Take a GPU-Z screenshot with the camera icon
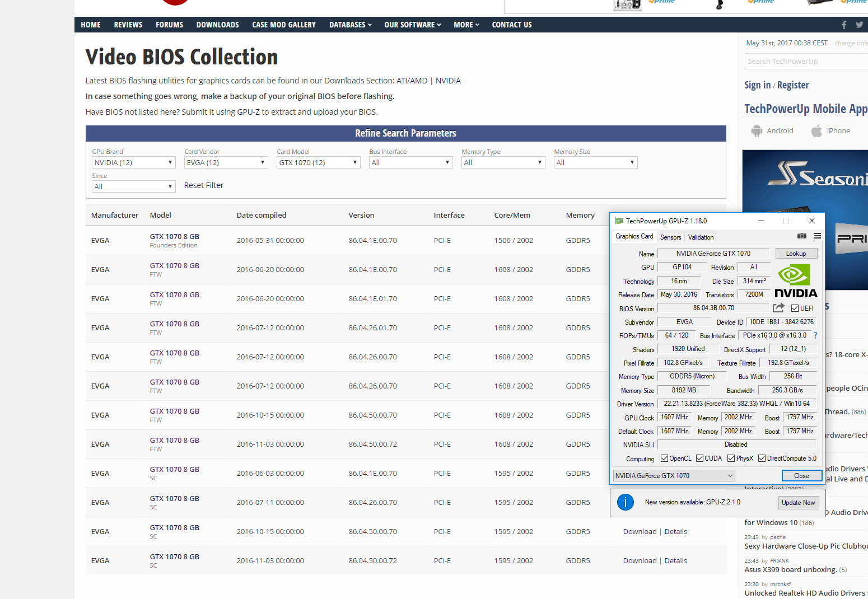Viewport: 868px width, 599px height. coord(802,236)
